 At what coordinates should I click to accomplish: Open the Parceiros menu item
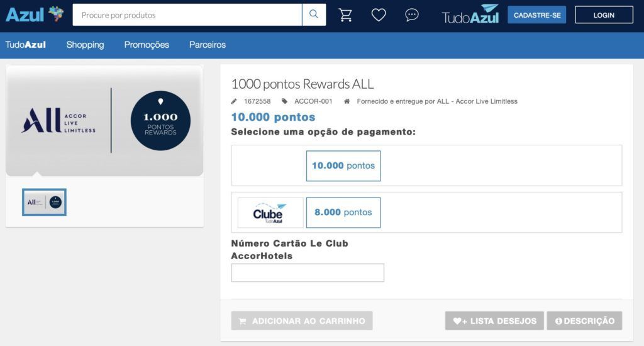(208, 45)
